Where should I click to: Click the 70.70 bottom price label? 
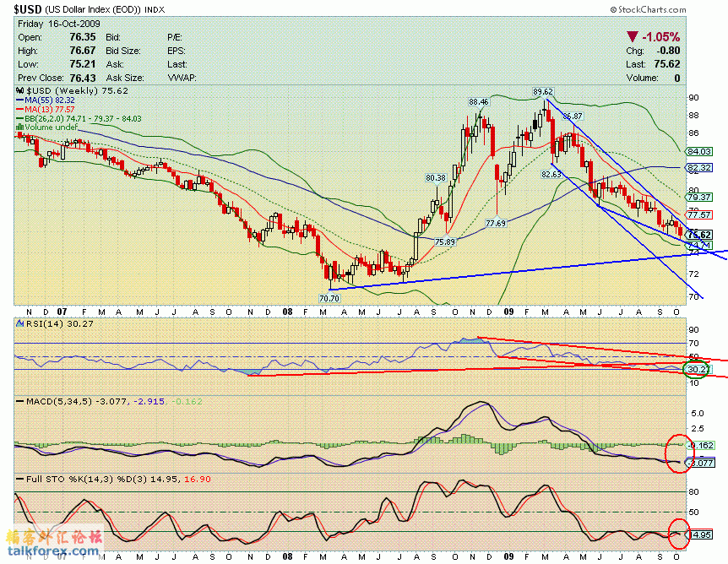(329, 299)
